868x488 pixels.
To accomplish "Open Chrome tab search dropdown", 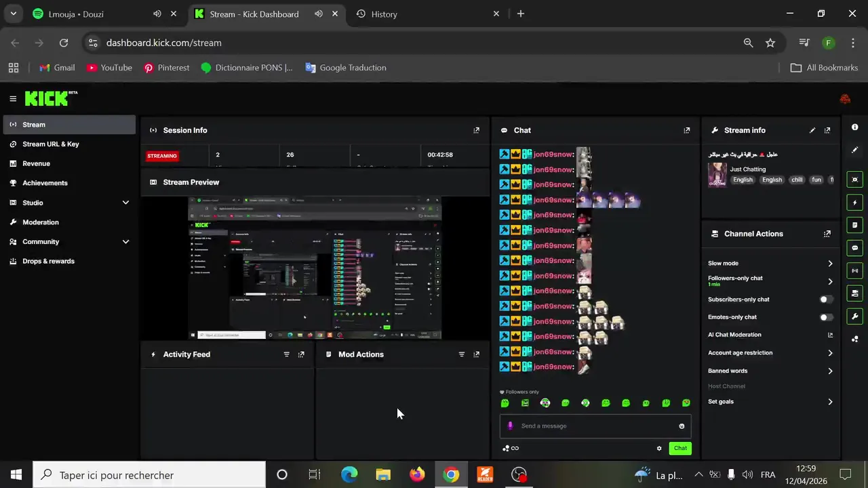I will (13, 14).
